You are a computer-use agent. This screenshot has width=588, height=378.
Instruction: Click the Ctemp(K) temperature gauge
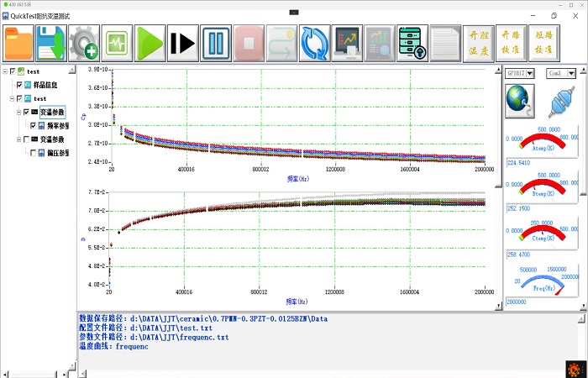click(543, 234)
